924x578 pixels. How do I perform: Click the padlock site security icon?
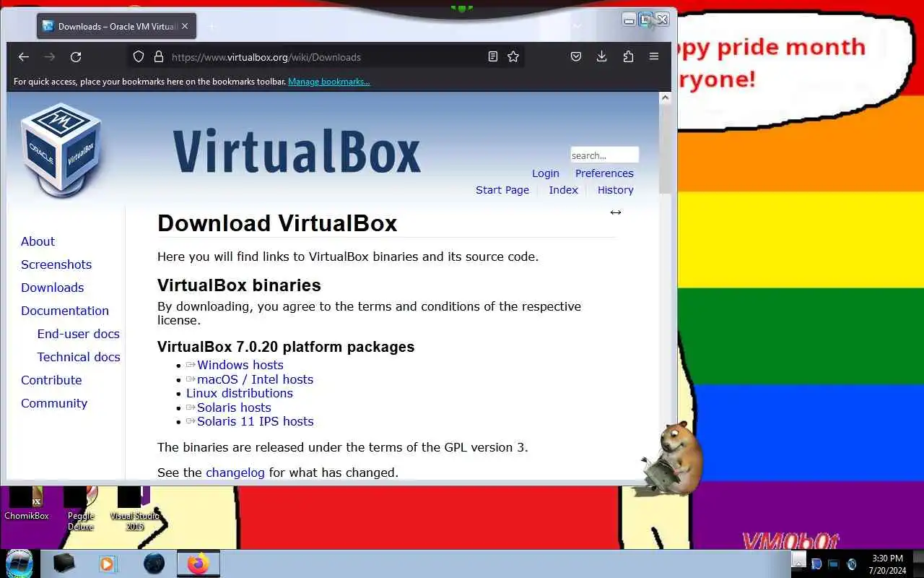point(159,57)
